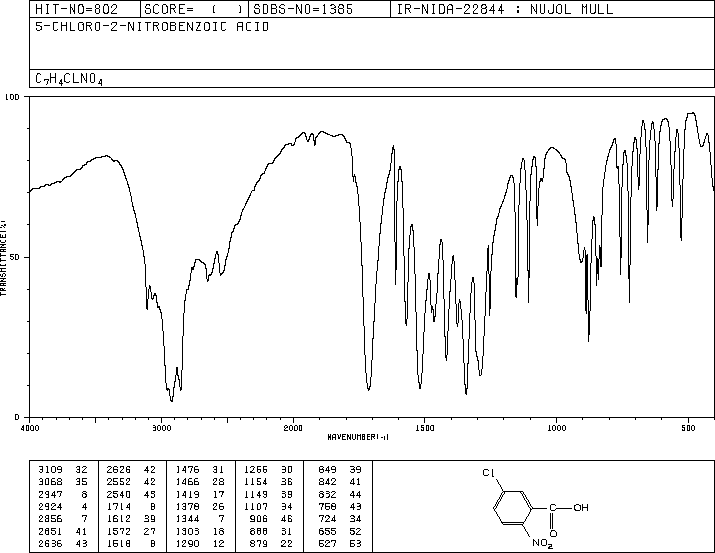Click the 879 peak table entry
The height and width of the screenshot is (553, 715).
coord(259,543)
